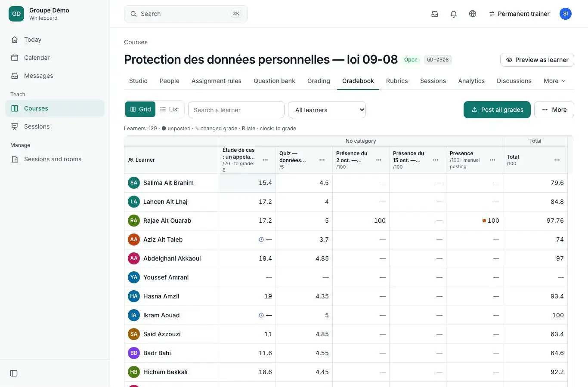This screenshot has height=387, width=588.
Task: Open the Calendar sidebar item
Action: [55, 58]
